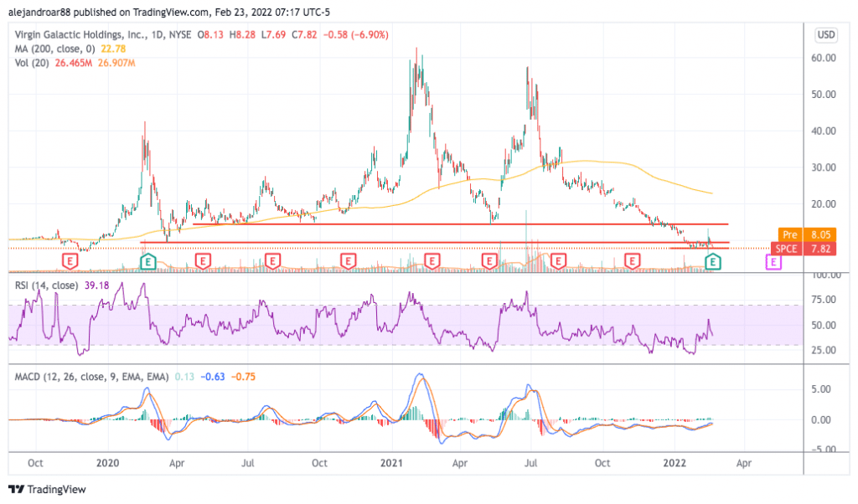Click the 5.00 MACD axis label
The width and height of the screenshot is (858, 504).
click(x=821, y=389)
